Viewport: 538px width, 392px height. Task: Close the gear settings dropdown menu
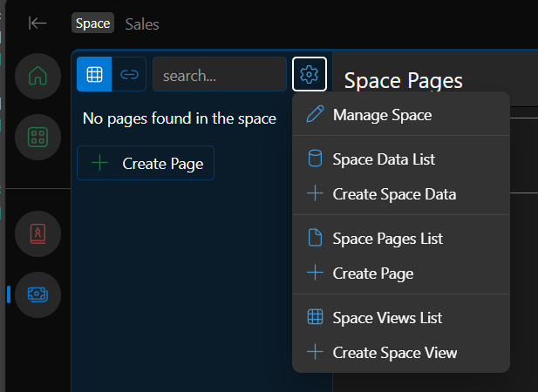pos(310,74)
